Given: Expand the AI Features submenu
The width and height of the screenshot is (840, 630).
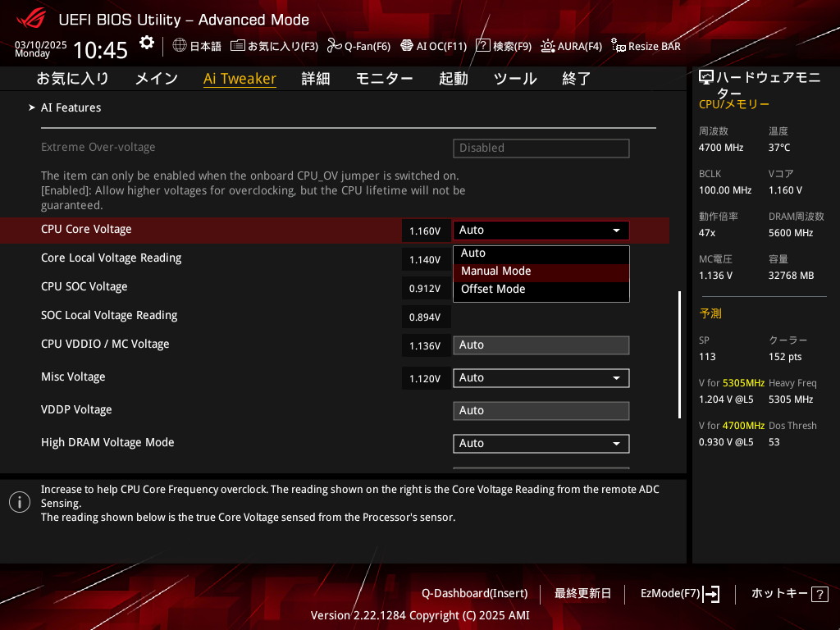Looking at the screenshot, I should (71, 107).
